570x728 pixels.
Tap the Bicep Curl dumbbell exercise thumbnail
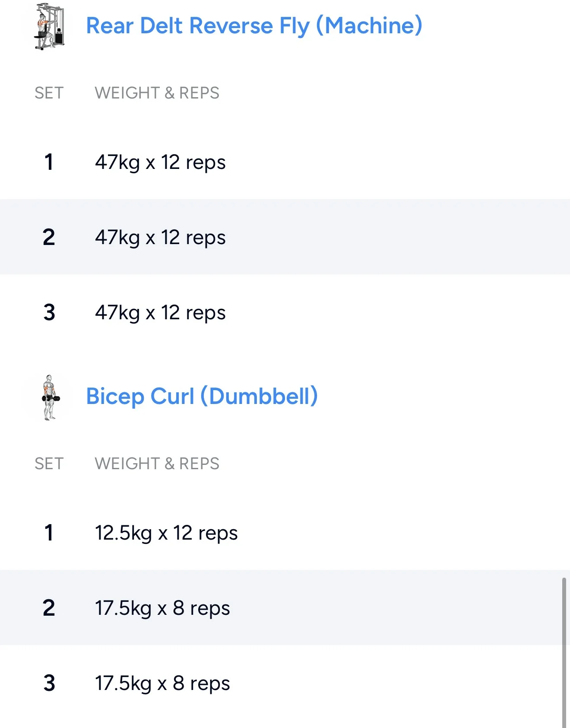tap(50, 397)
